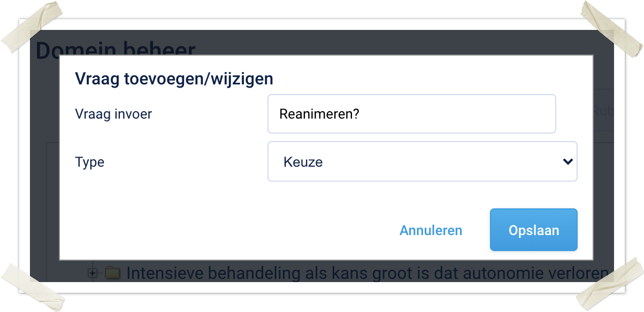This screenshot has height=312, width=644.
Task: Click the selected Keuze value
Action: pos(303,162)
